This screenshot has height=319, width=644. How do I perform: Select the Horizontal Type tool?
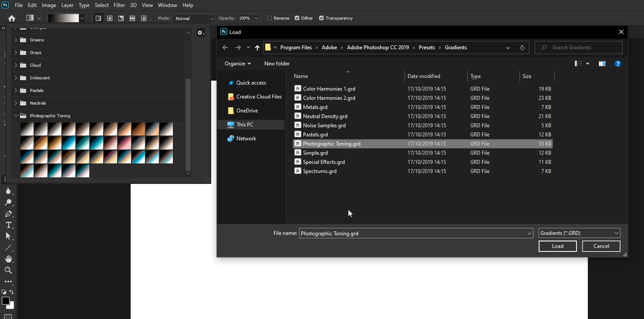click(x=8, y=225)
